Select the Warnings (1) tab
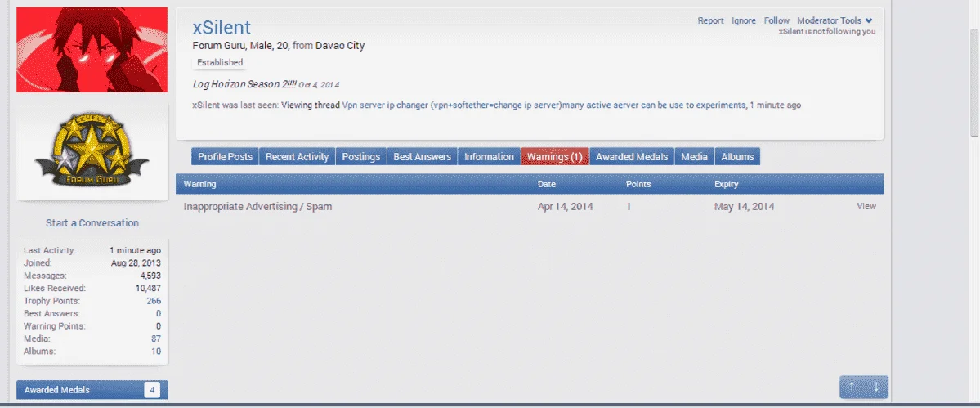Screen dimensions: 980x408 [555, 156]
